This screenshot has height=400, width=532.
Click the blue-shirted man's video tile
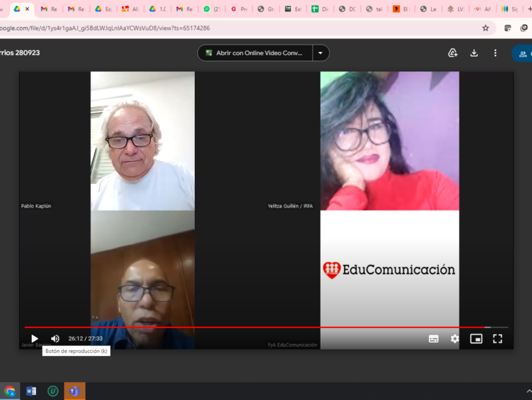[x=142, y=280]
